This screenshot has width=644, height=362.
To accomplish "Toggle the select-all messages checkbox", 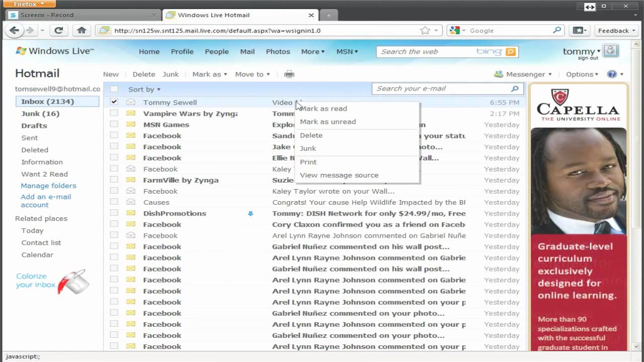I will (x=114, y=89).
